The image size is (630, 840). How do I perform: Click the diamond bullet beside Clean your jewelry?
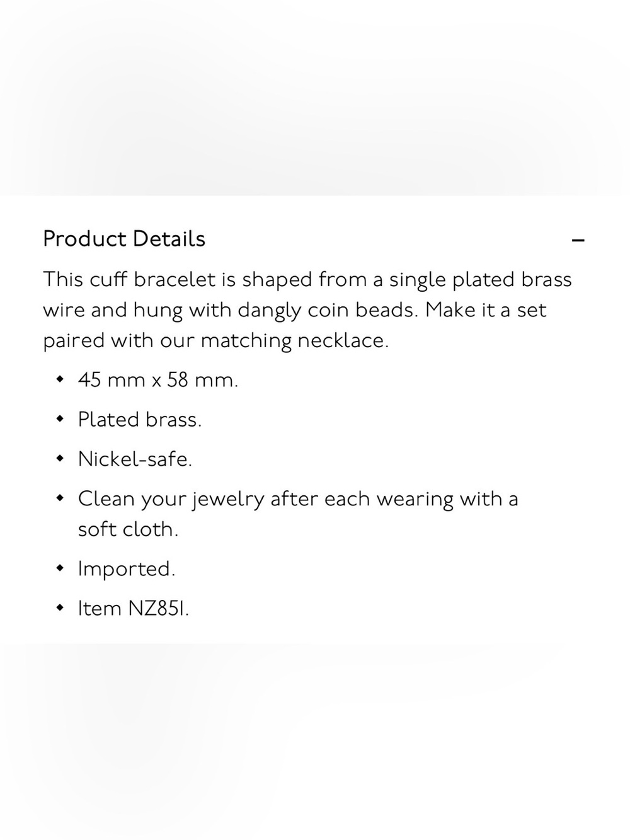point(60,498)
